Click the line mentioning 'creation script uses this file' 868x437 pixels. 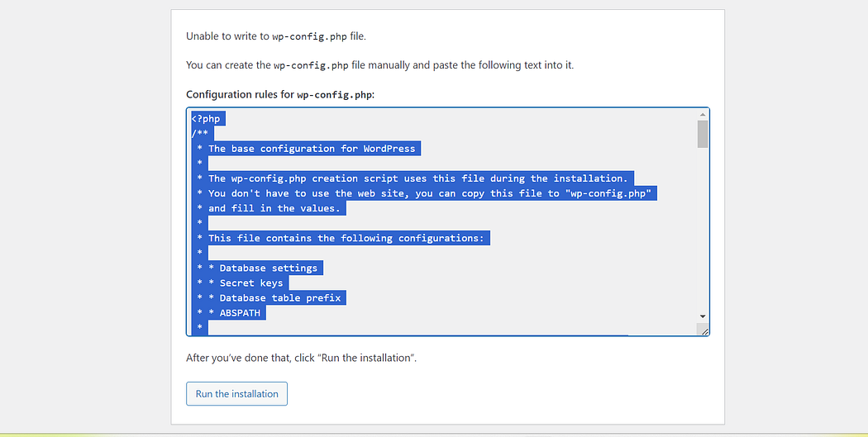[413, 178]
